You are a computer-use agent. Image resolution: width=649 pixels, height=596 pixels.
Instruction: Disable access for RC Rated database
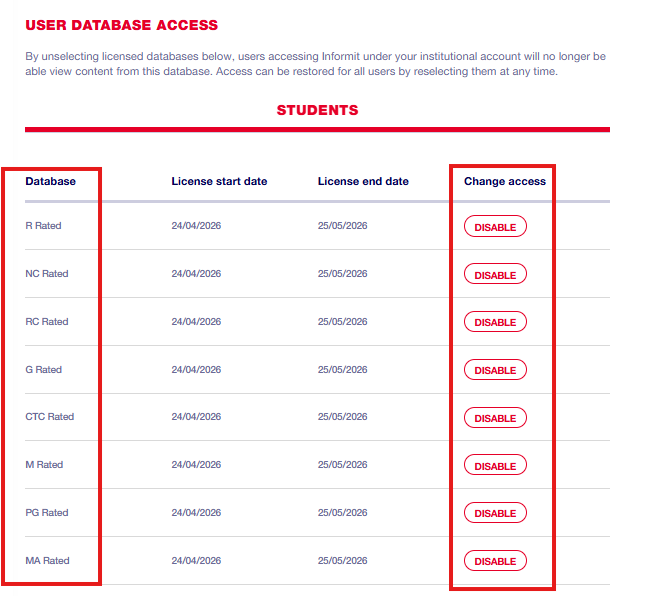pos(495,322)
